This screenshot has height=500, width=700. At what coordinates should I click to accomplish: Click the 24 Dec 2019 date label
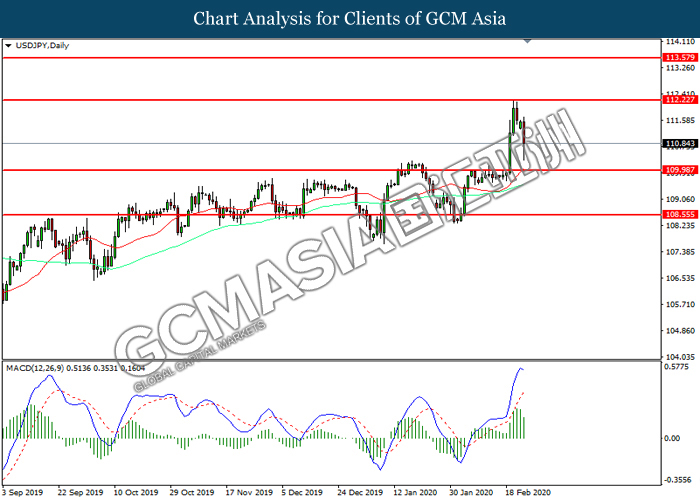pyautogui.click(x=360, y=492)
